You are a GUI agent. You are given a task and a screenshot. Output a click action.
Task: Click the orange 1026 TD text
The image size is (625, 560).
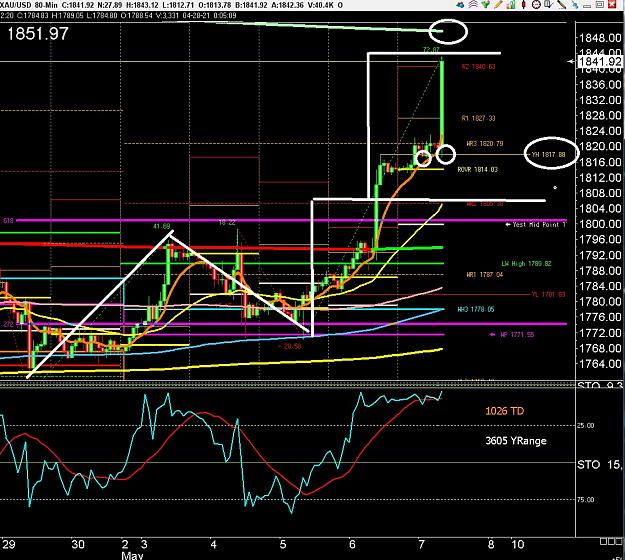click(504, 411)
